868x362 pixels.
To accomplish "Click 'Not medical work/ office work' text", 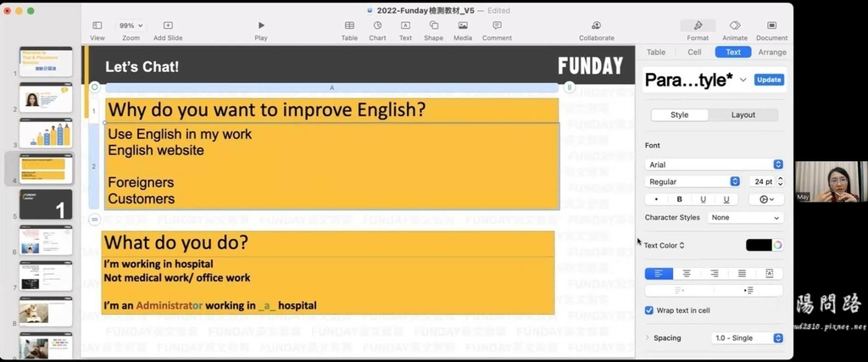I will (177, 278).
